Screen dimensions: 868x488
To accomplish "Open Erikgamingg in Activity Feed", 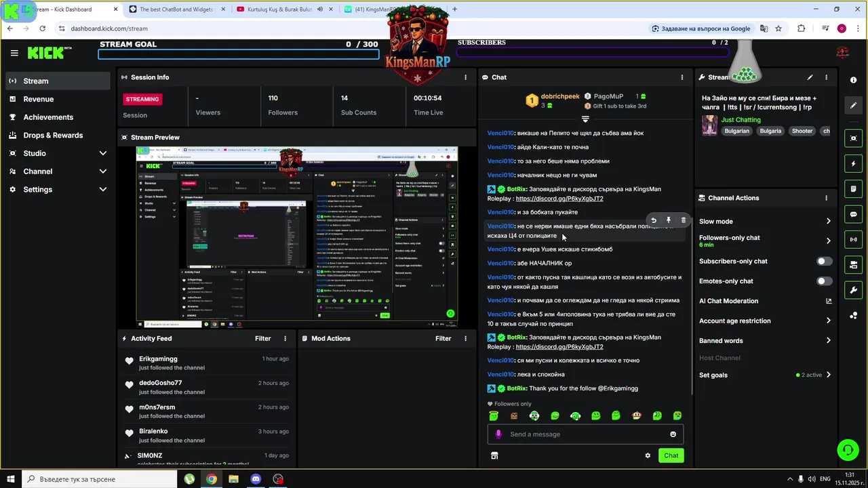I will point(158,359).
